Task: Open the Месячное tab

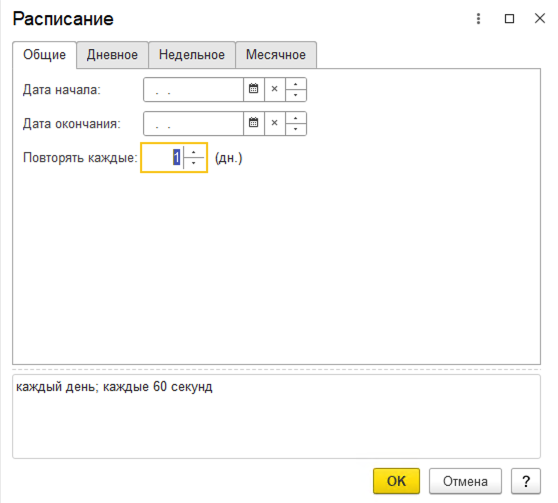Action: tap(276, 55)
